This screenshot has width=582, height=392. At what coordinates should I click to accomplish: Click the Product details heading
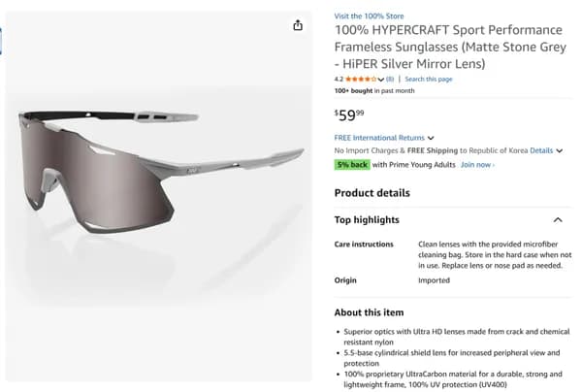pyautogui.click(x=372, y=192)
